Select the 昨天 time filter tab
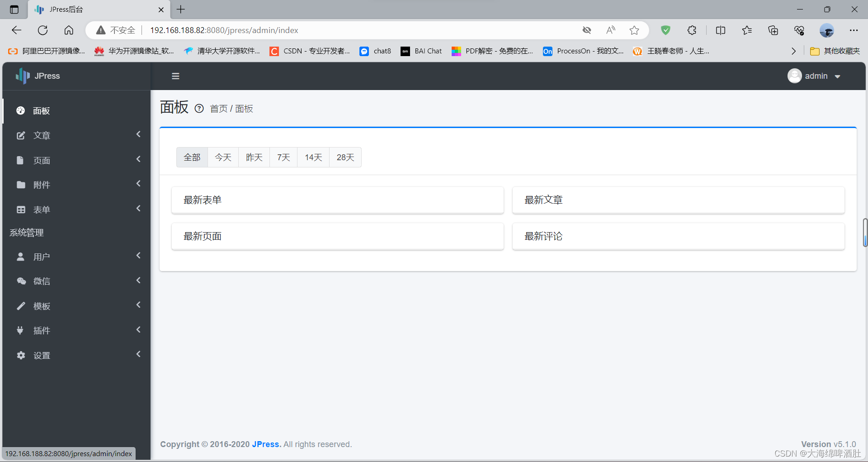 click(254, 157)
